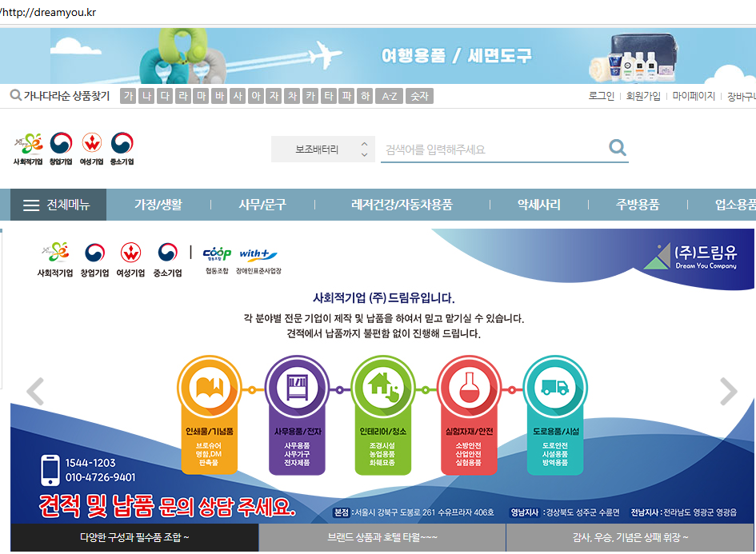
Task: Click the 회원가입 link
Action: pyautogui.click(x=643, y=96)
